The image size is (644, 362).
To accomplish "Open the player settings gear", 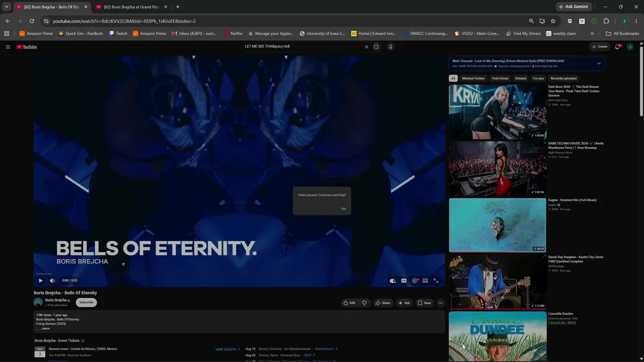I will [x=415, y=281].
